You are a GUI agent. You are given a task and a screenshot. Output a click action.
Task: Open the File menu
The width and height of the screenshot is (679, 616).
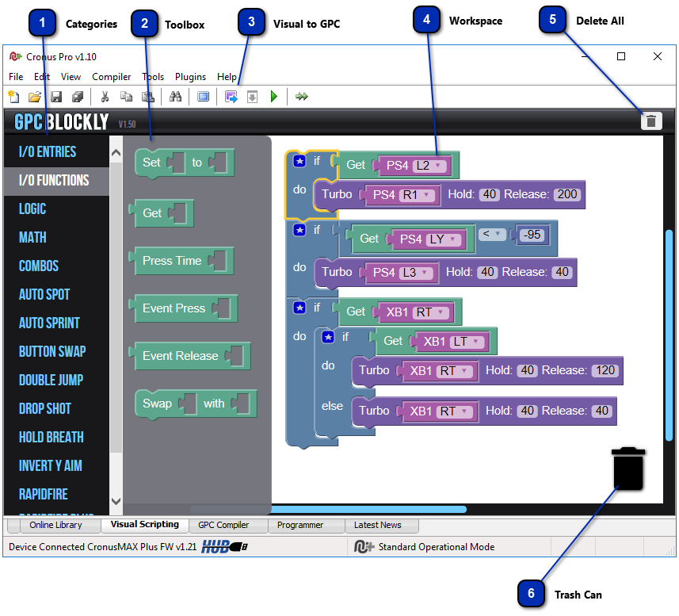16,77
